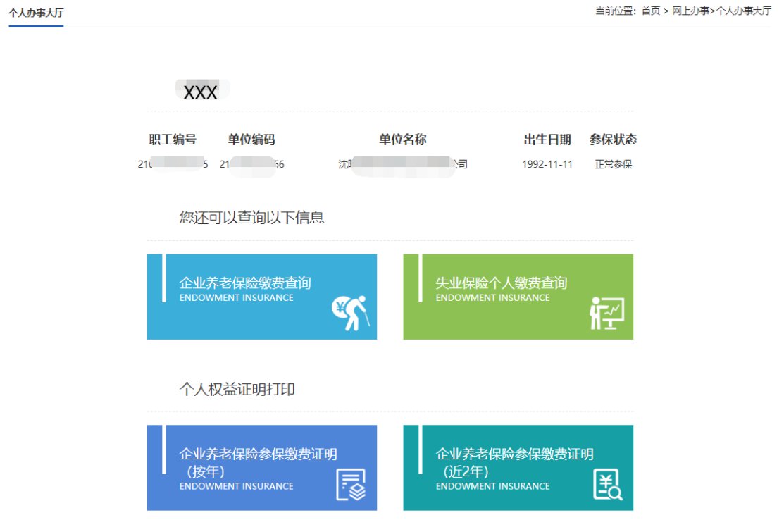Image resolution: width=784 pixels, height=532 pixels.
Task: Go to 首页 in the breadcrumb
Action: tap(650, 11)
